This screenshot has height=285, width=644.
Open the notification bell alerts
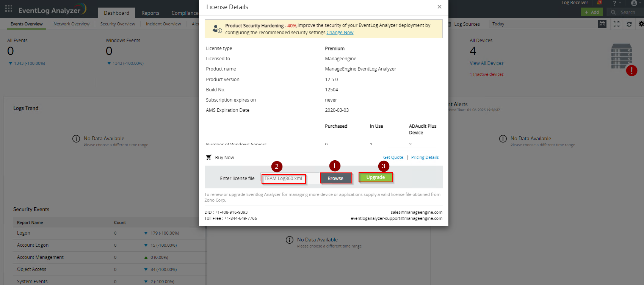(599, 3)
